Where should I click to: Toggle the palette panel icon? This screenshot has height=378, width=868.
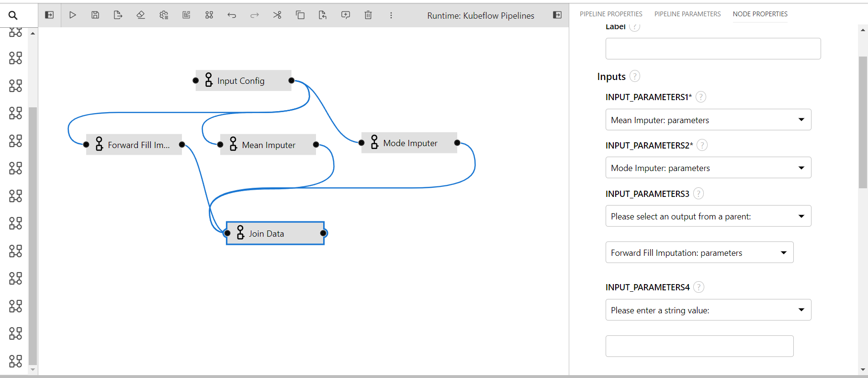(49, 15)
